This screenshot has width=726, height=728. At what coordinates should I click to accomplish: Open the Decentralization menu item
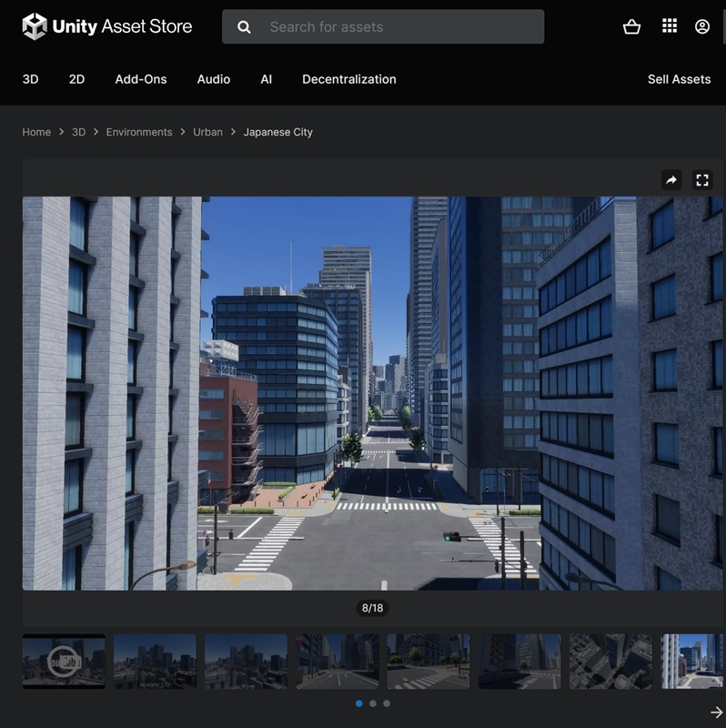click(349, 79)
